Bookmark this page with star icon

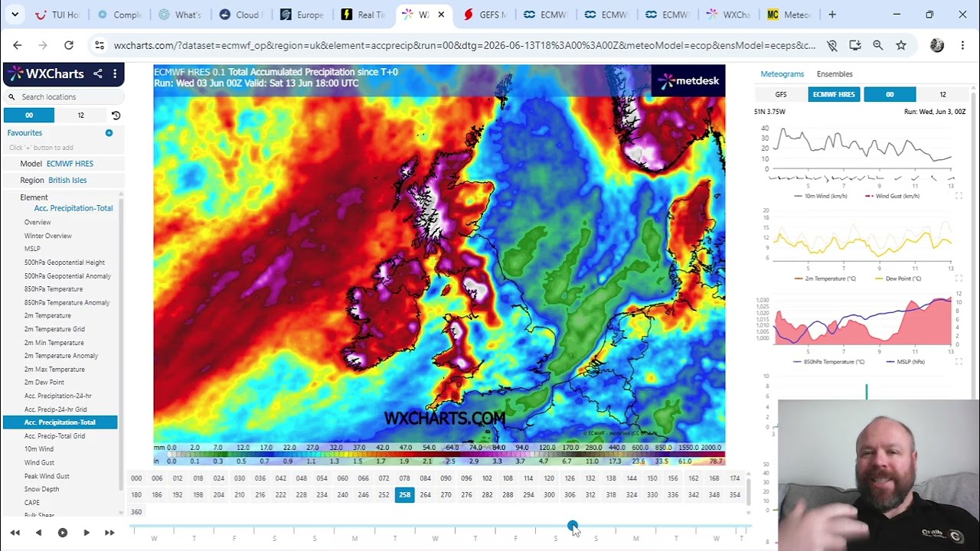point(901,45)
